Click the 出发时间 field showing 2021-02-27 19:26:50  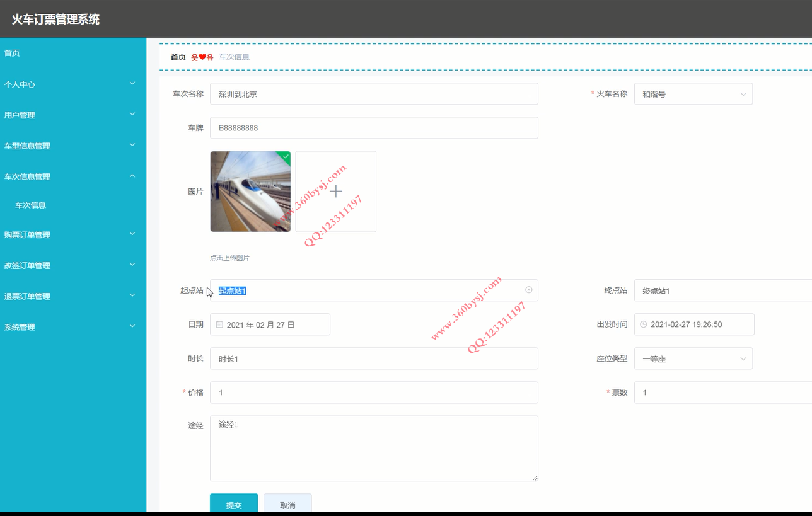coord(694,324)
